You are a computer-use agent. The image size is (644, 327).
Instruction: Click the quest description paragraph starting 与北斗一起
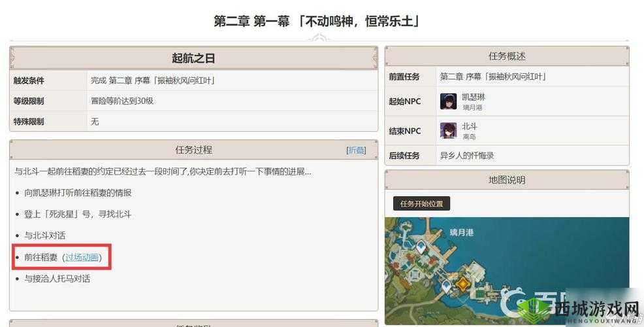click(x=163, y=171)
